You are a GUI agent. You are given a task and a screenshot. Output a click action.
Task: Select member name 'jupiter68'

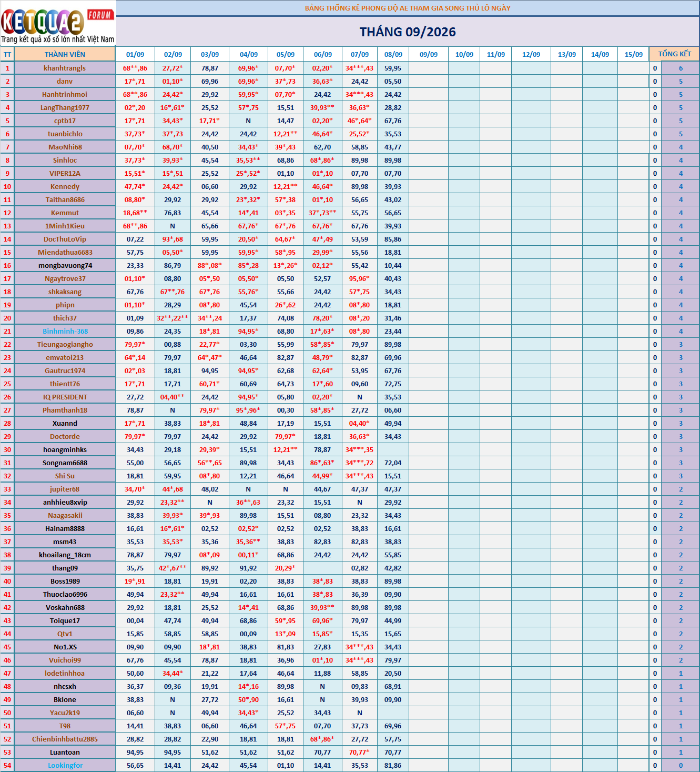(x=65, y=489)
